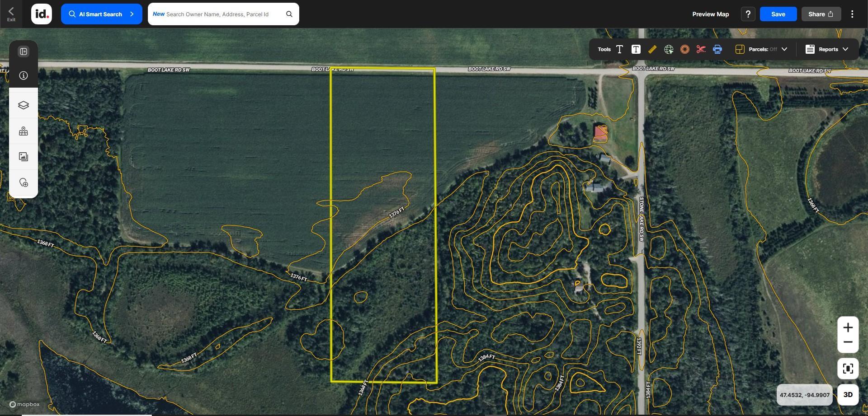Viewport: 868px width, 416px height.
Task: Open Preview Map
Action: [711, 14]
